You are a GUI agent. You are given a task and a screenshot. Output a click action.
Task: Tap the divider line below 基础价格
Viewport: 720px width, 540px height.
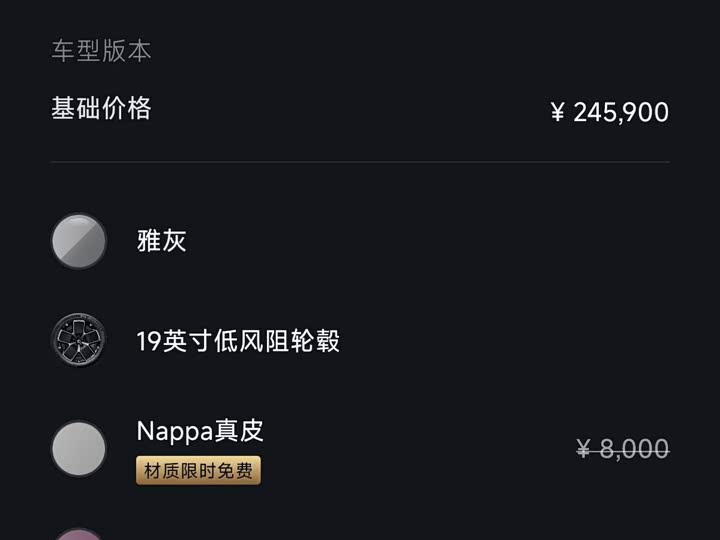point(360,162)
